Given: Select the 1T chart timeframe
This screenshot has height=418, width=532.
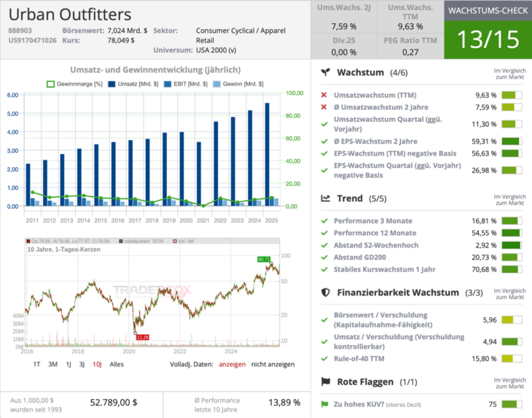Looking at the screenshot, I should pyautogui.click(x=36, y=364).
